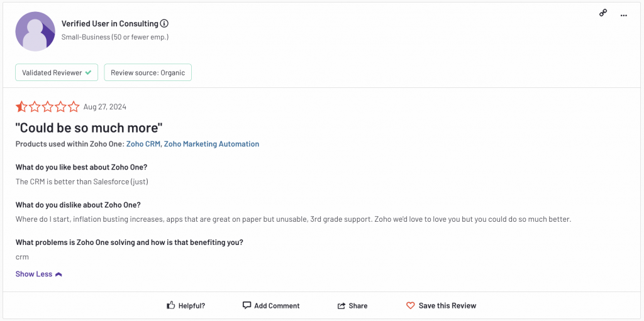The image size is (644, 321).
Task: Click the Add Comment speech bubble icon
Action: pos(247,305)
